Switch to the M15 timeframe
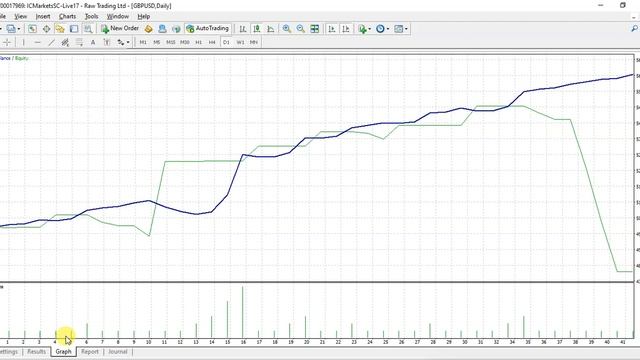Image resolution: width=640 pixels, height=360 pixels. click(171, 42)
